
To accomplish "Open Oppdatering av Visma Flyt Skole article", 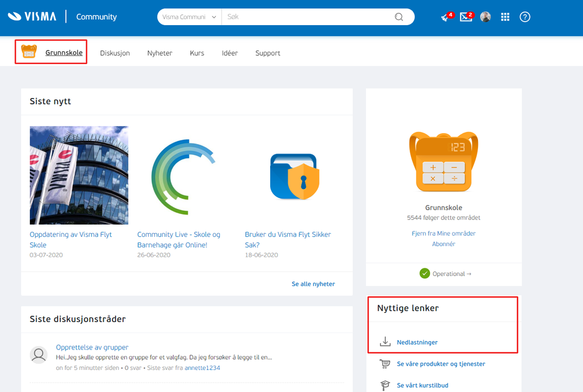I will pos(71,240).
